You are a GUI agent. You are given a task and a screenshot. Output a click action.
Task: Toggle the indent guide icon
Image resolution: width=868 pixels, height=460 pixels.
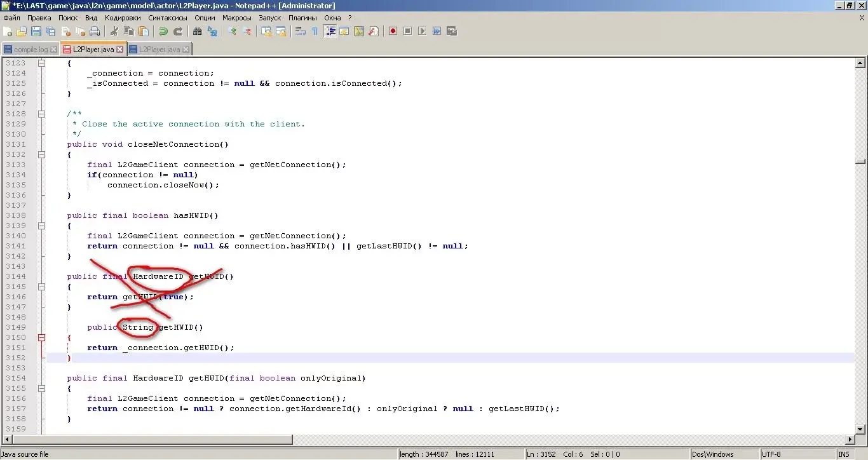pyautogui.click(x=330, y=31)
